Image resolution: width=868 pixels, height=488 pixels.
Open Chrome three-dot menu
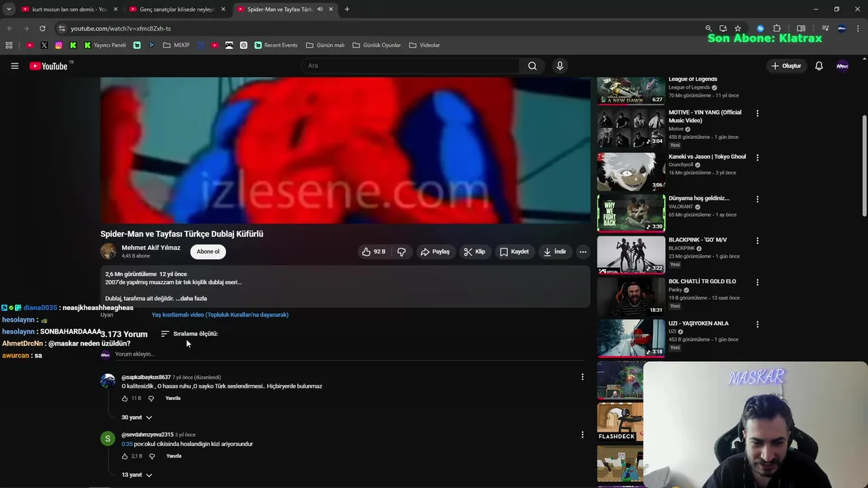point(857,28)
